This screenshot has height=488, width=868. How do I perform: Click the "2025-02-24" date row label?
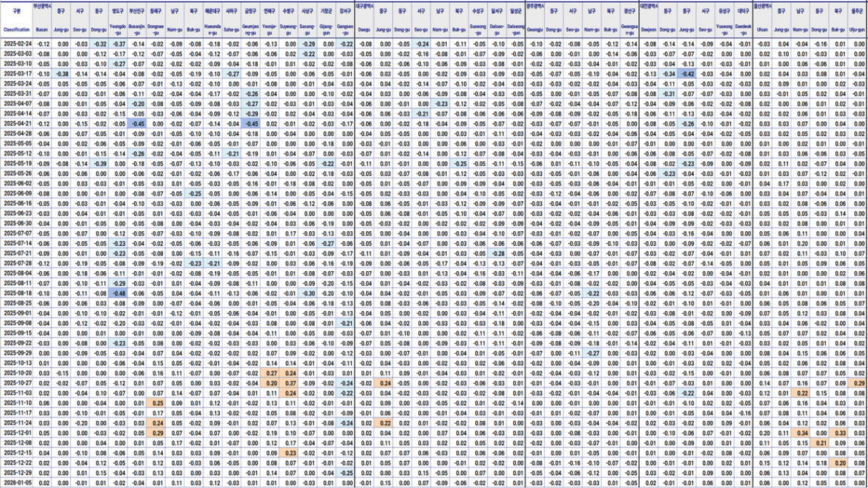(16, 44)
